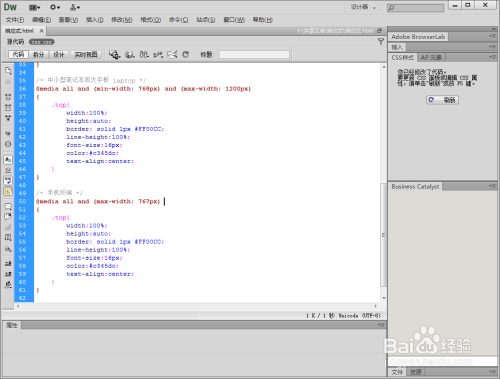Click the Expand All icon
The height and width of the screenshot is (379, 500).
(8, 118)
